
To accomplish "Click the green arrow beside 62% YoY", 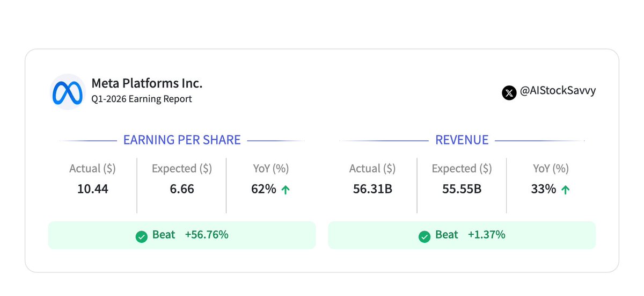I will coord(286,190).
